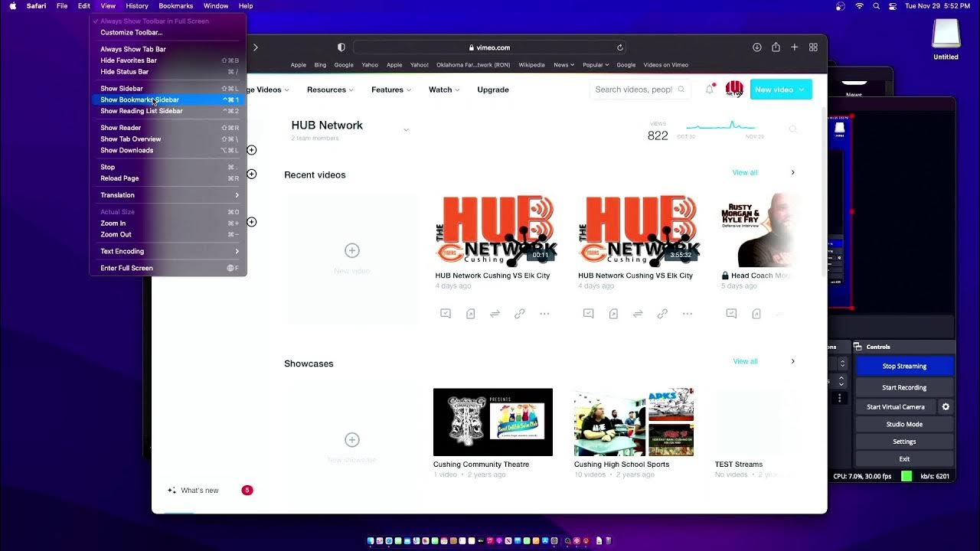Select Zoom In from View menu
Image resolution: width=980 pixels, height=551 pixels.
[168, 223]
